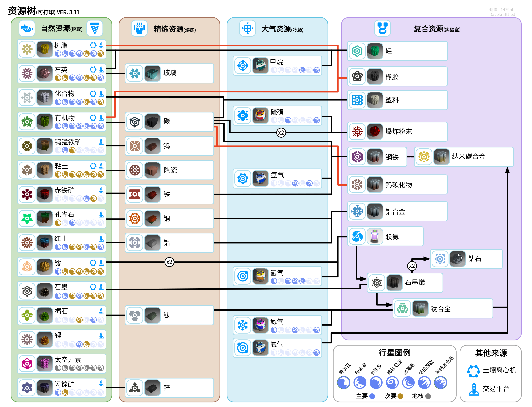Click the x2 marker on the 铵 line

pyautogui.click(x=169, y=262)
